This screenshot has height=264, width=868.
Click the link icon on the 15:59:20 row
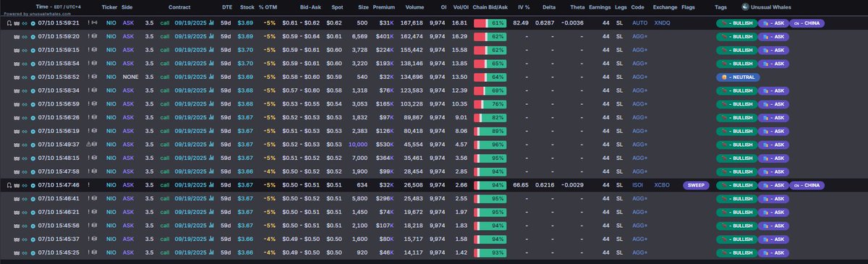pyautogui.click(x=25, y=37)
